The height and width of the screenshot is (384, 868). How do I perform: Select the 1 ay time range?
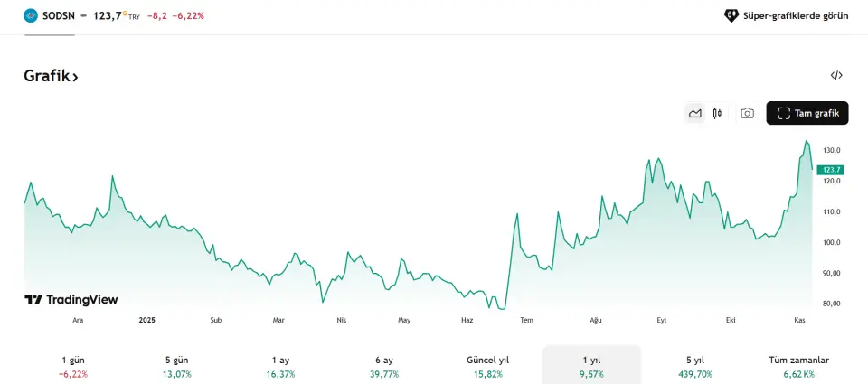tap(280, 366)
